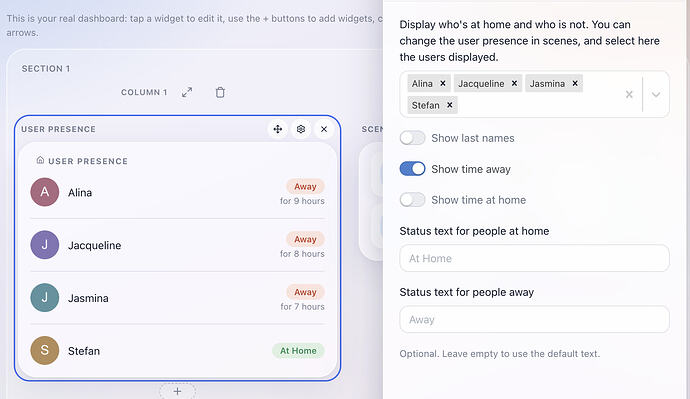Click Alina's Away status badge
The image size is (690, 399).
[x=305, y=187]
